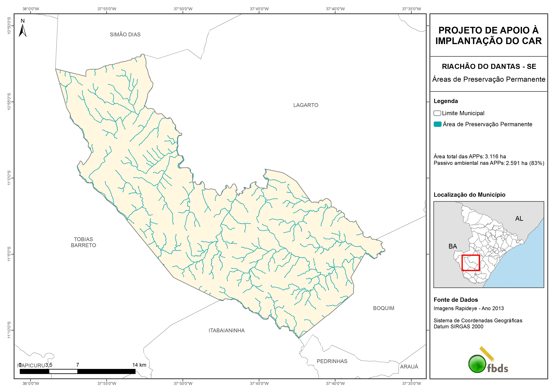Click the PEDRINHAS label
555x392 pixels.
[x=332, y=361]
